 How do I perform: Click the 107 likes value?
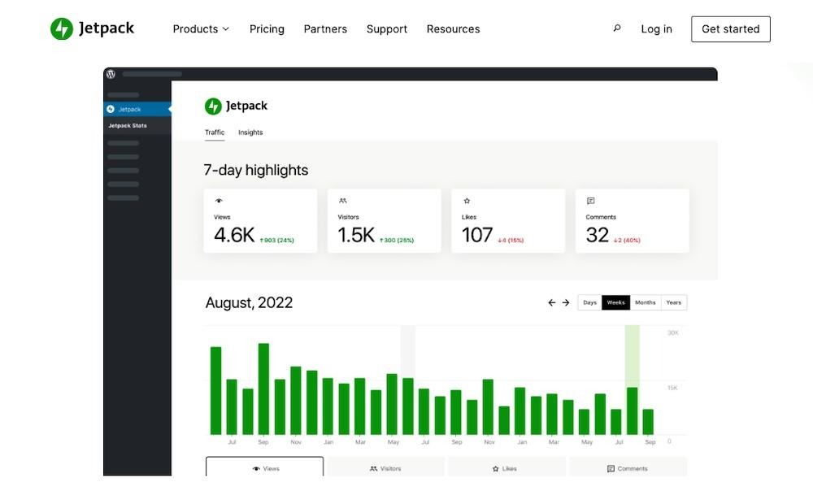point(477,235)
